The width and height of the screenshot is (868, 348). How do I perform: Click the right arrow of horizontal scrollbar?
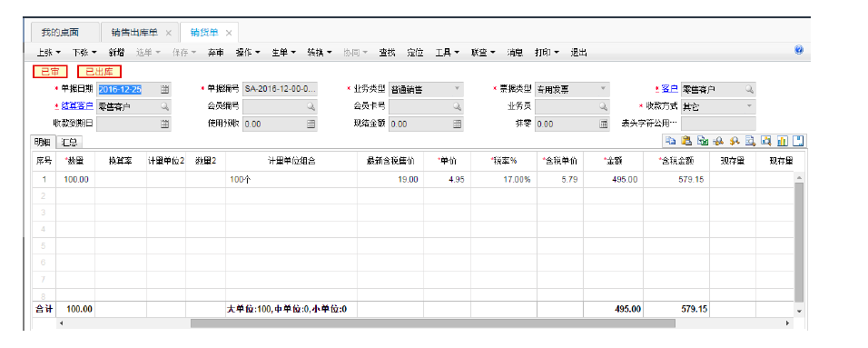787,323
